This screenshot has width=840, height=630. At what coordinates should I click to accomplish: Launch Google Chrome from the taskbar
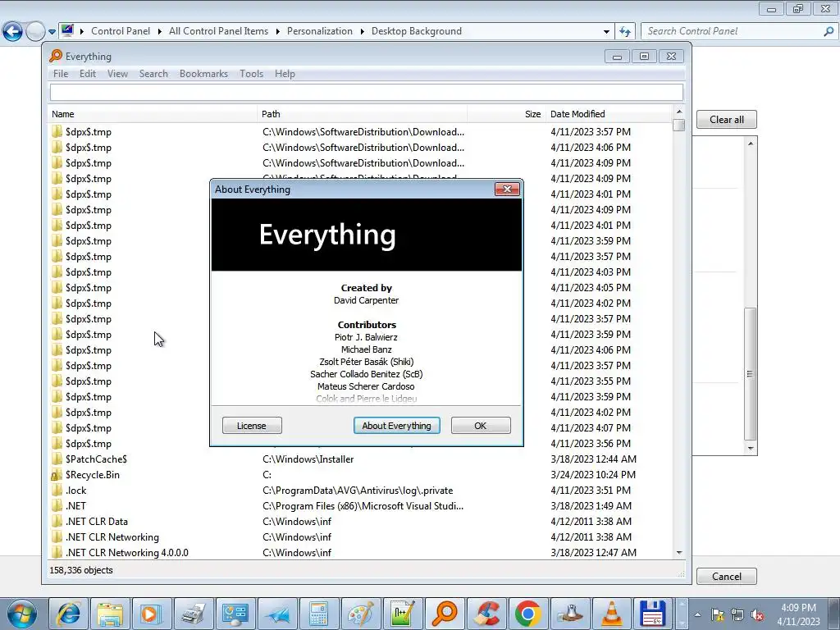527,614
